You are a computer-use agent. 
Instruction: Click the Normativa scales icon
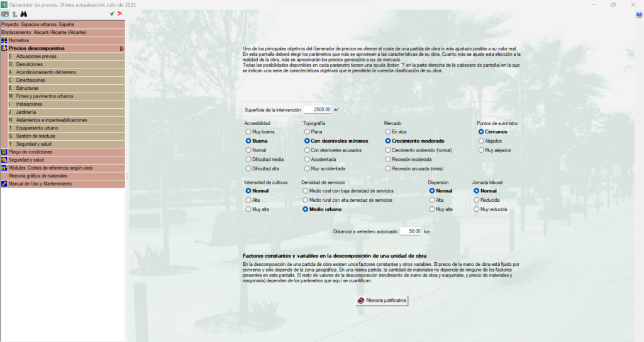4,40
